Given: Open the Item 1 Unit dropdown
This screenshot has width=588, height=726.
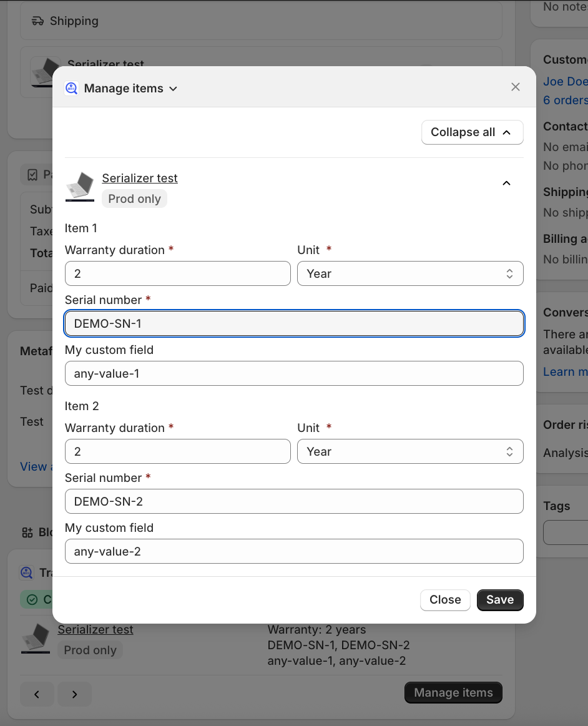Looking at the screenshot, I should (409, 273).
